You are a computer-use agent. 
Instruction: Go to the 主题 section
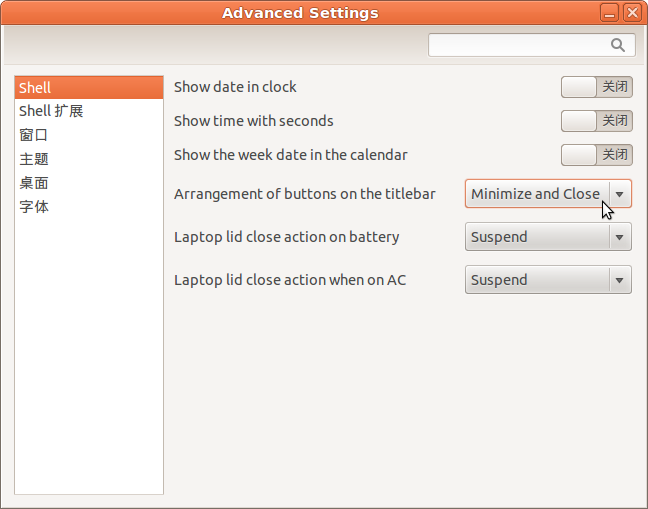(89, 159)
